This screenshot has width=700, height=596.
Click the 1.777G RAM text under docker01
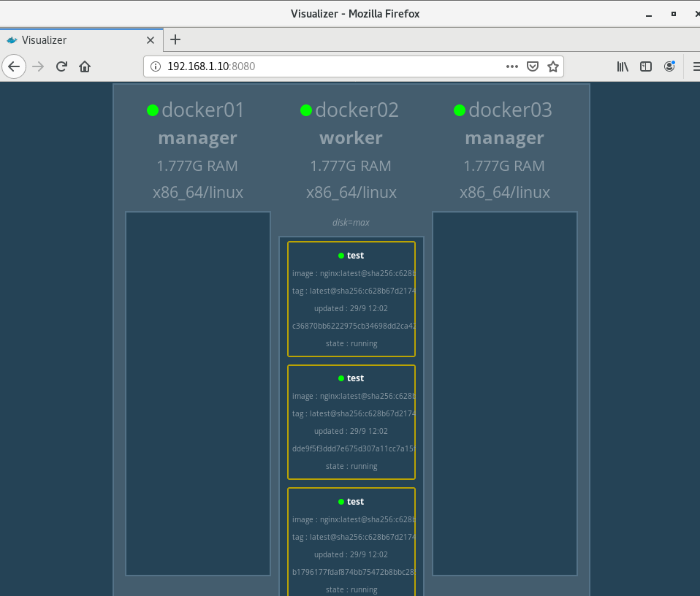click(197, 166)
